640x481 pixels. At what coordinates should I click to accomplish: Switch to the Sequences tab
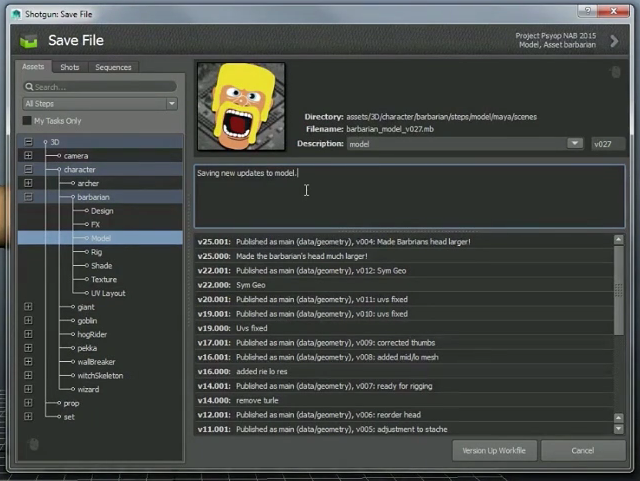tap(113, 67)
